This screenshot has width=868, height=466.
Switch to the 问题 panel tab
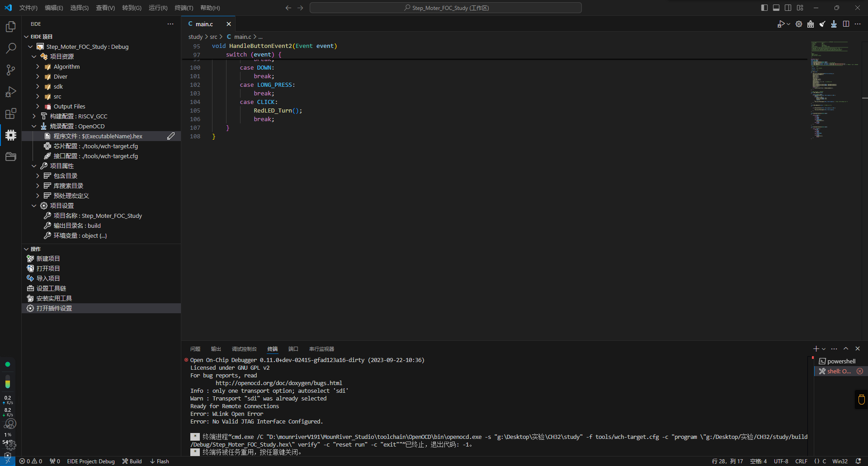pyautogui.click(x=195, y=349)
